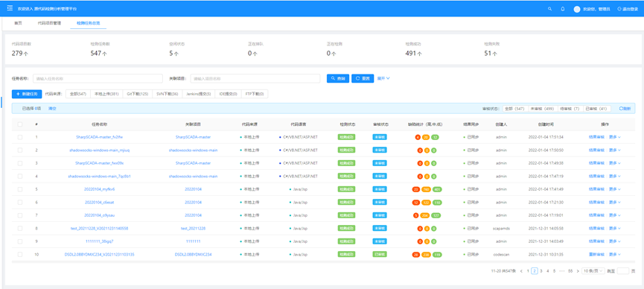Click the blue 新建任务 button
Screen dimensions: 644x289
tap(27, 94)
